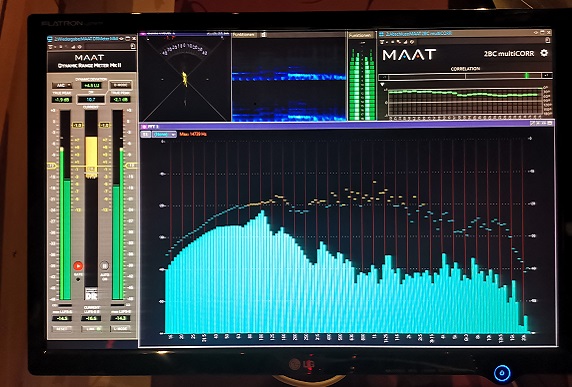Click the S-Mode button next to Dynamic Deviation
This screenshot has height=387, width=572.
click(x=121, y=86)
